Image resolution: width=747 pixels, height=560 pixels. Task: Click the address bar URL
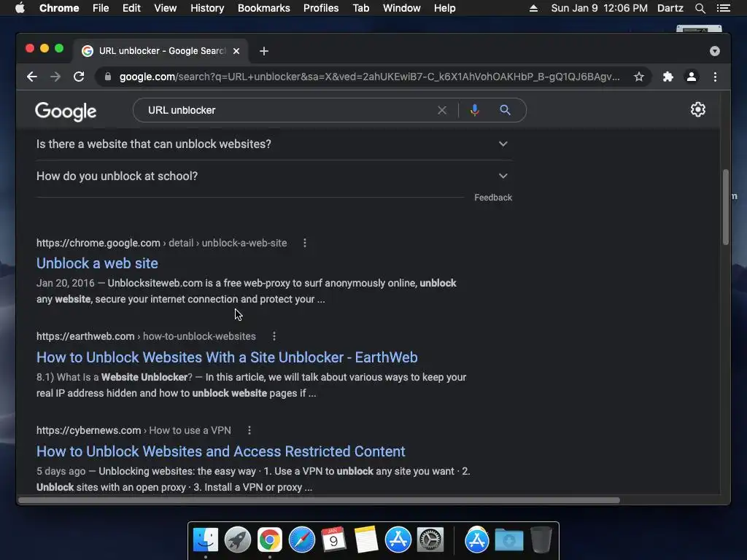369,77
